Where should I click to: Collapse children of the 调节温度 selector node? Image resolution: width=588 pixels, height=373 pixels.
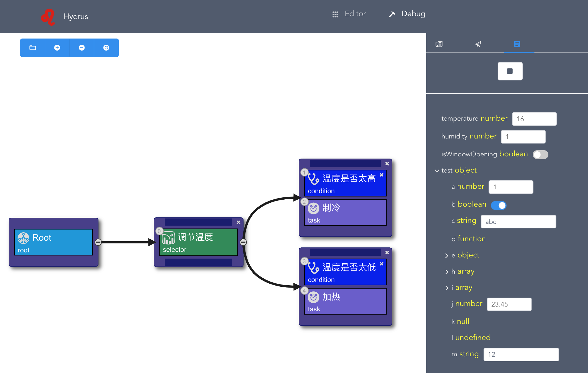pos(243,242)
